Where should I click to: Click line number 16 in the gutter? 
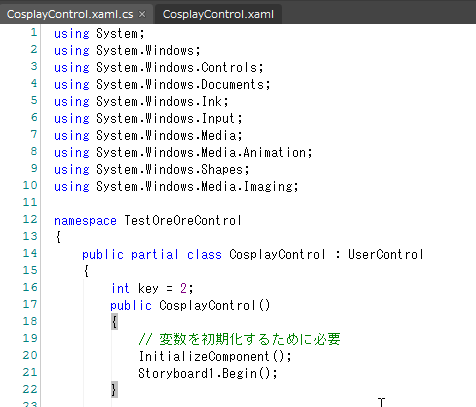[30, 287]
